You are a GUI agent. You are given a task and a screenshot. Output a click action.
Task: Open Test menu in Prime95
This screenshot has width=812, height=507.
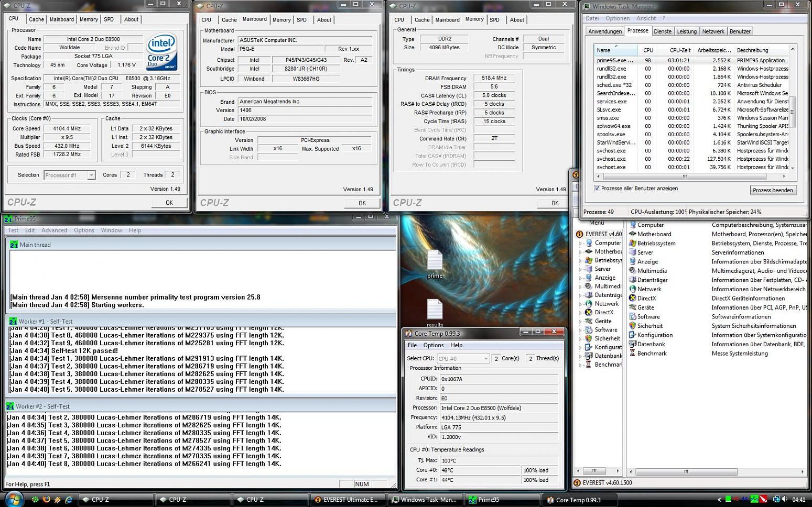[13, 230]
